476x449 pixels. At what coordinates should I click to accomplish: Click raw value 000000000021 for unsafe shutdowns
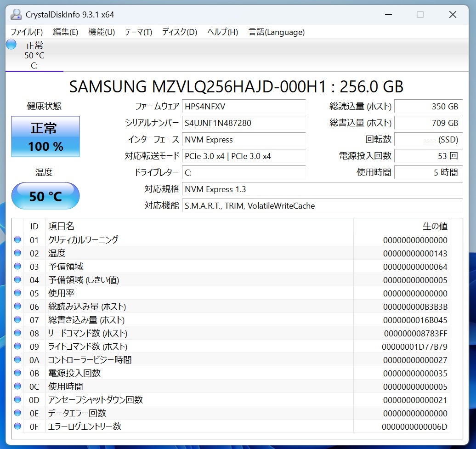pos(415,400)
